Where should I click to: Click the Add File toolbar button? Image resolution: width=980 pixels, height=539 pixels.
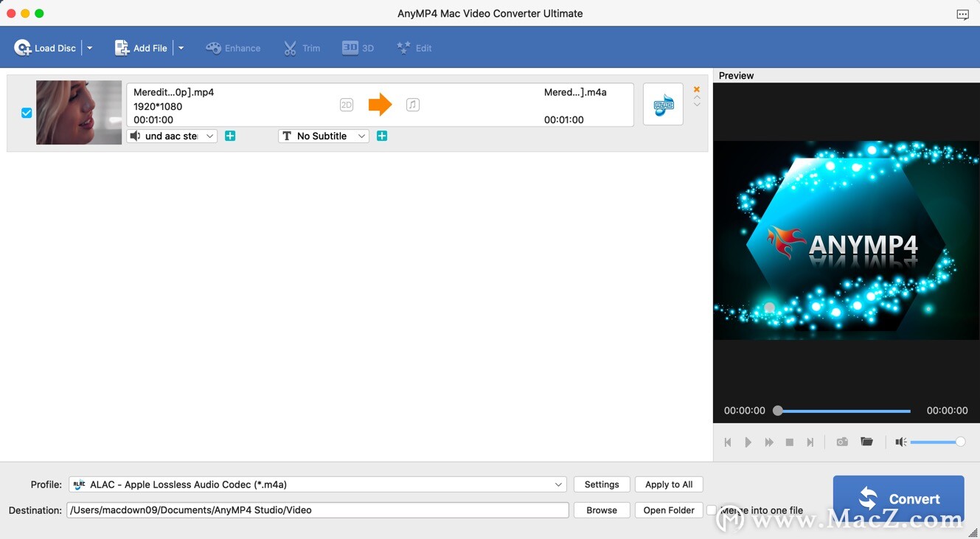141,48
